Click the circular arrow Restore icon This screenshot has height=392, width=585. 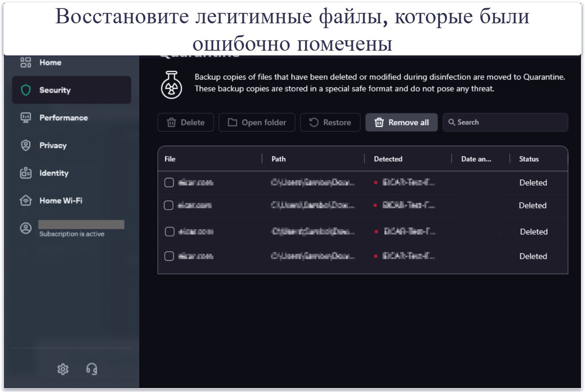pyautogui.click(x=314, y=122)
